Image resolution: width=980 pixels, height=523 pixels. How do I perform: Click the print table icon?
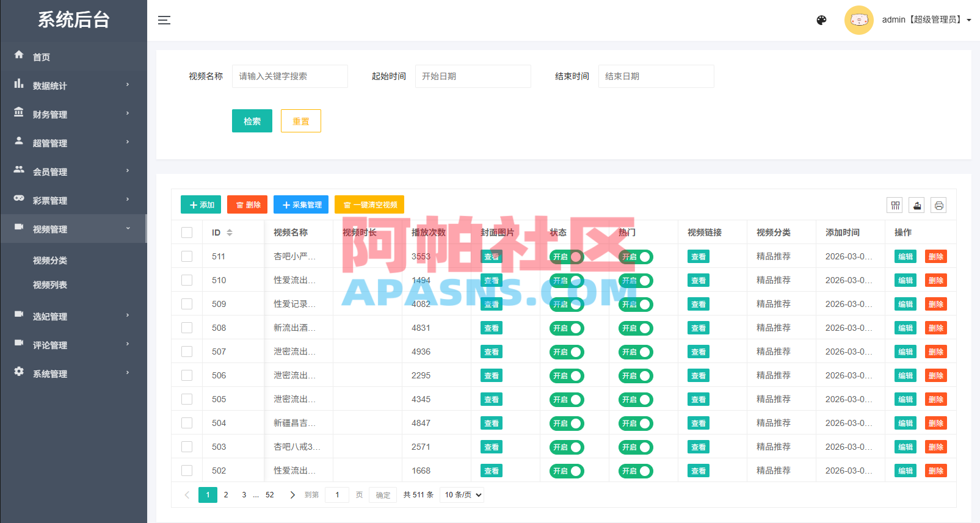(939, 206)
